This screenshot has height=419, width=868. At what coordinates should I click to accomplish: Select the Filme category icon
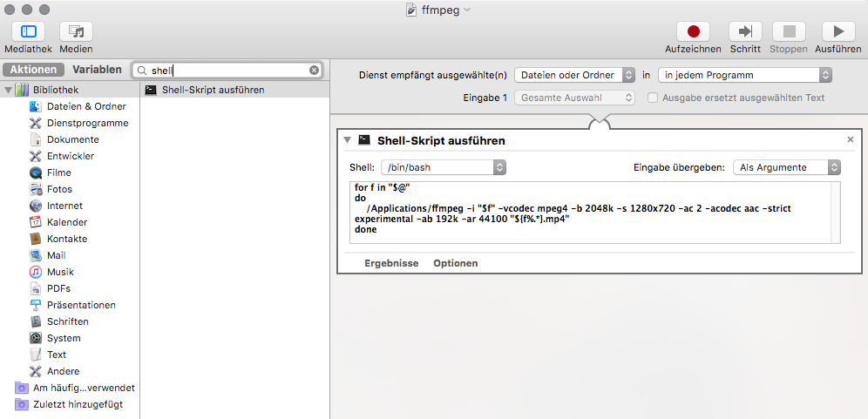point(36,172)
